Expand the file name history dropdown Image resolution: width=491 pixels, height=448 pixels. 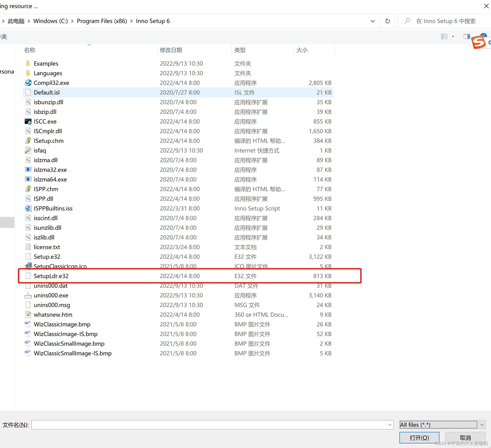pos(390,425)
